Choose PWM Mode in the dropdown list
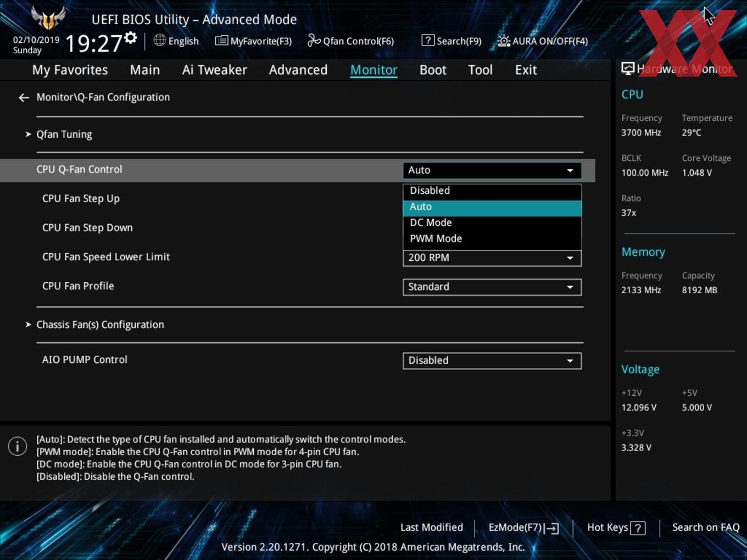 click(492, 239)
